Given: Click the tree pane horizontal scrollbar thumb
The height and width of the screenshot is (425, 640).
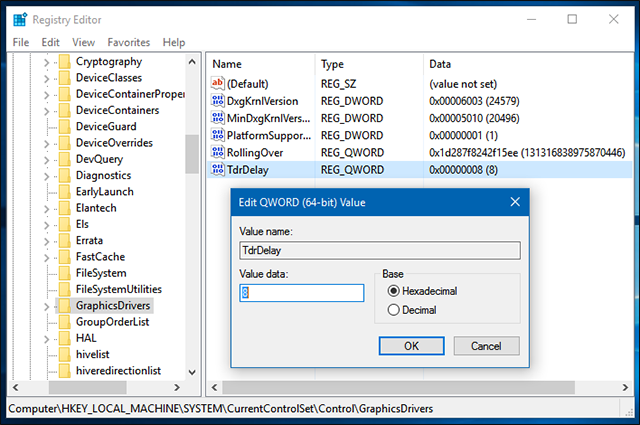Looking at the screenshot, I should click(87, 387).
